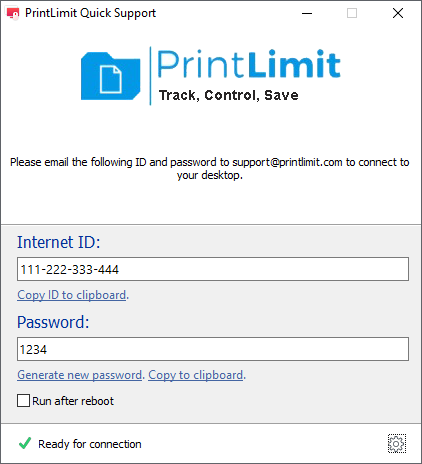The height and width of the screenshot is (464, 422).
Task: Click the Track, Control, Save tagline
Action: [228, 95]
